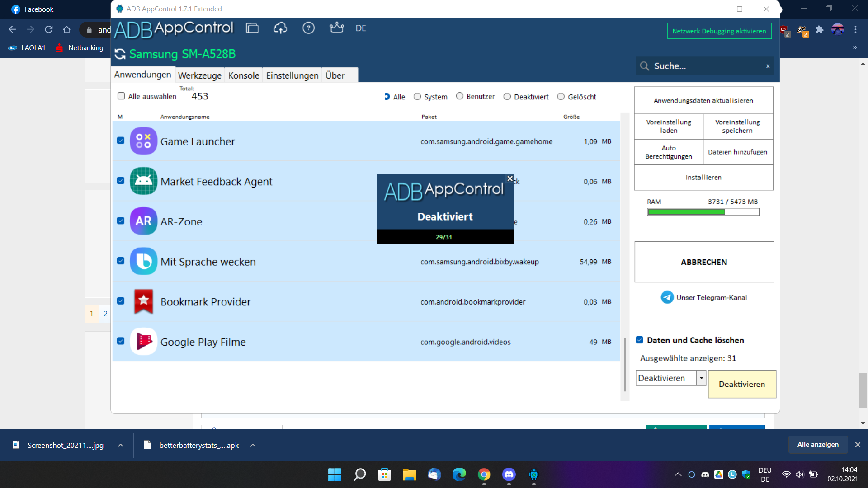Open File Explorer from taskbar
Screen dimensions: 868x488
409,474
